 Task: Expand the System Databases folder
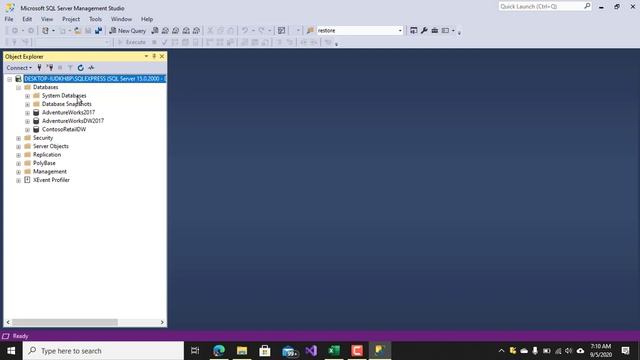(x=27, y=96)
